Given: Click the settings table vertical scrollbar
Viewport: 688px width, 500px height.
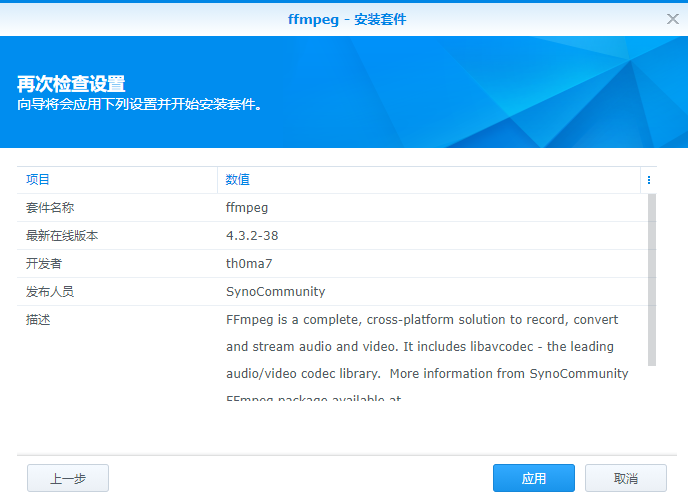Looking at the screenshot, I should point(652,280).
